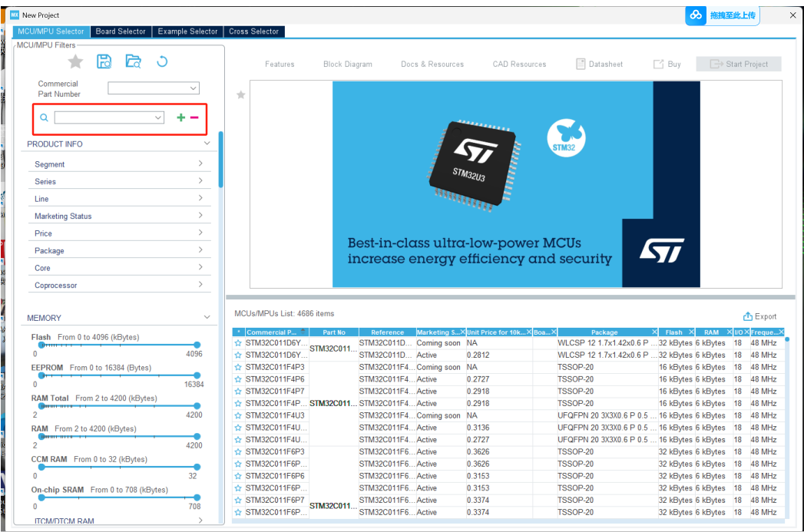This screenshot has width=804, height=532.
Task: Click the filters panel vertical scrollbar
Action: pos(221,160)
